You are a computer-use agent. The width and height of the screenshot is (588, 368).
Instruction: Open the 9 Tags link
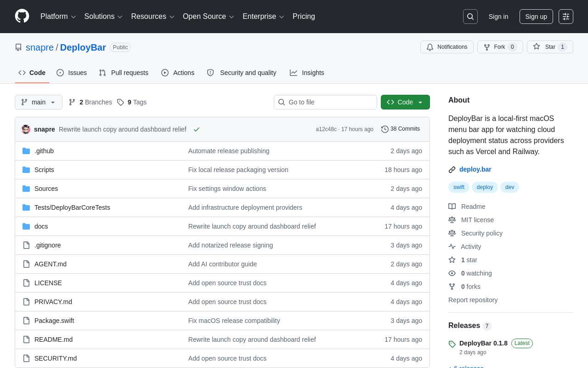132,102
